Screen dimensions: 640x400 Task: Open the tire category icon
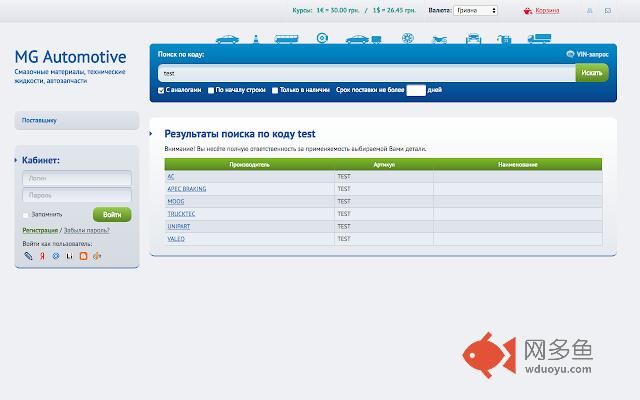(x=321, y=39)
